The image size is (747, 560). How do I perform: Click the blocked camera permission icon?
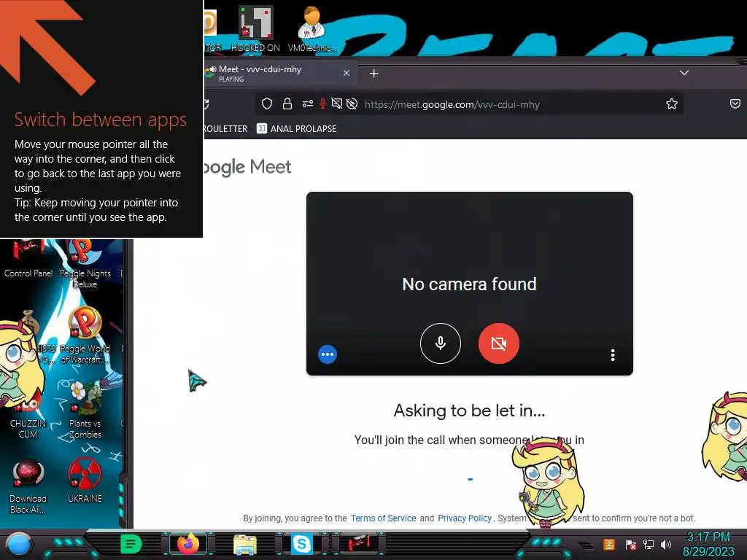pyautogui.click(x=337, y=104)
